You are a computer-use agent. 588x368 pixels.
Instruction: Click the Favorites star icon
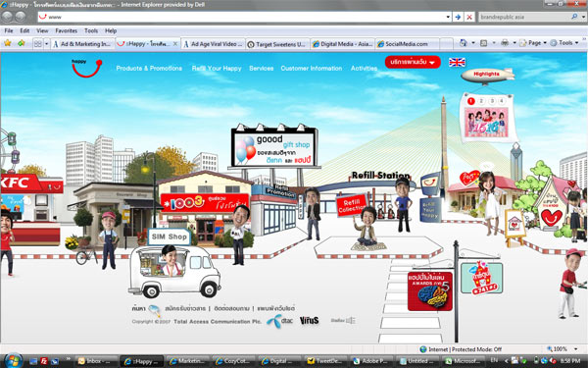click(x=7, y=43)
